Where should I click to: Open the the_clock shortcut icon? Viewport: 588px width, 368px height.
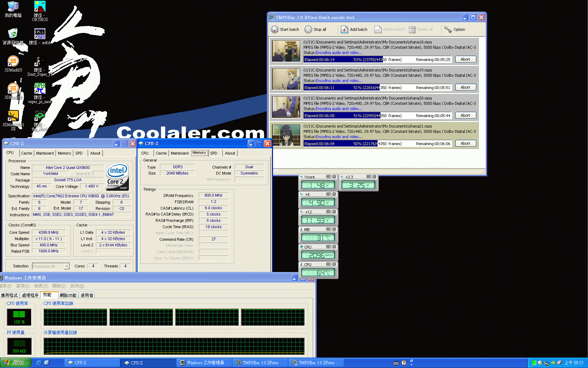tap(40, 121)
